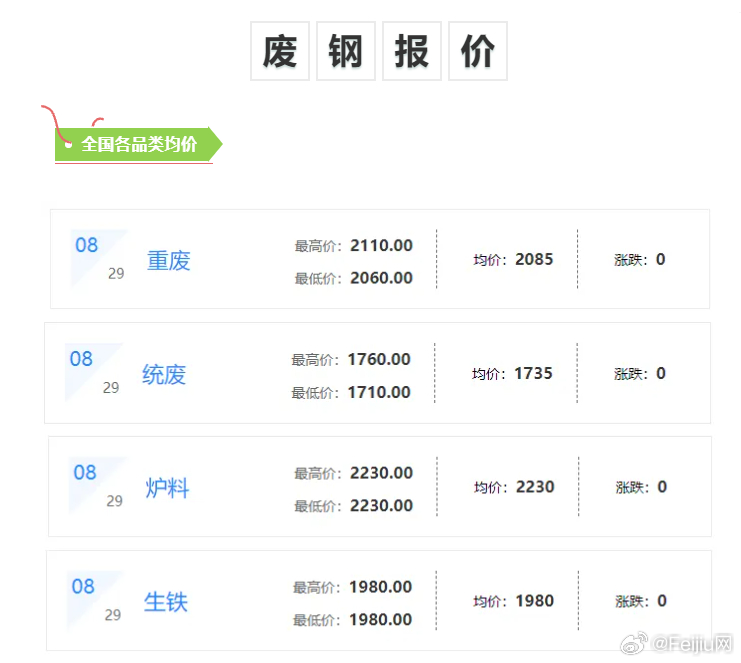
Task: Click the 08/29 date badge beside 重废
Action: coord(98,258)
